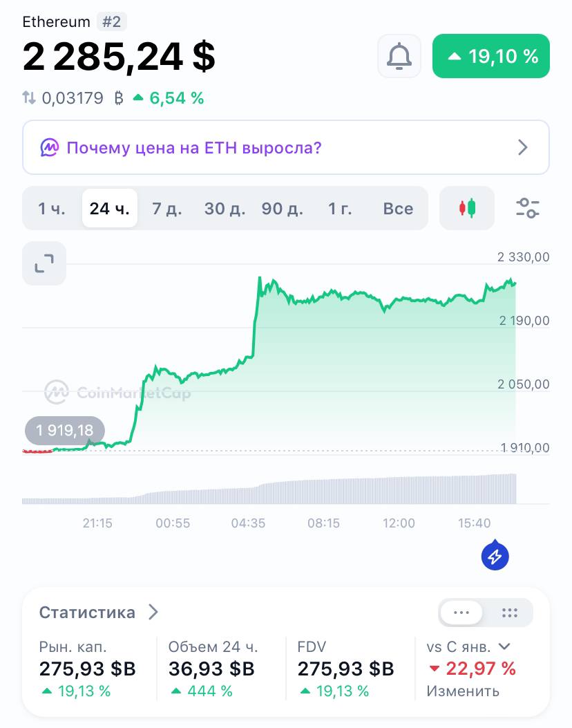Tap the ETH/BTC swap arrows icon
572x728 pixels.
pos(29,98)
